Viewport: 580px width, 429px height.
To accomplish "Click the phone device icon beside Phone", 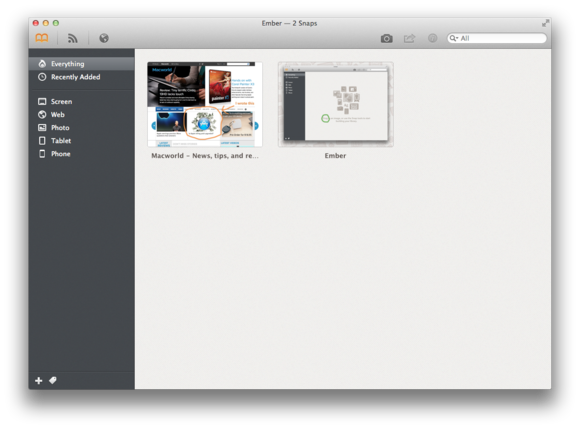I will tap(42, 154).
